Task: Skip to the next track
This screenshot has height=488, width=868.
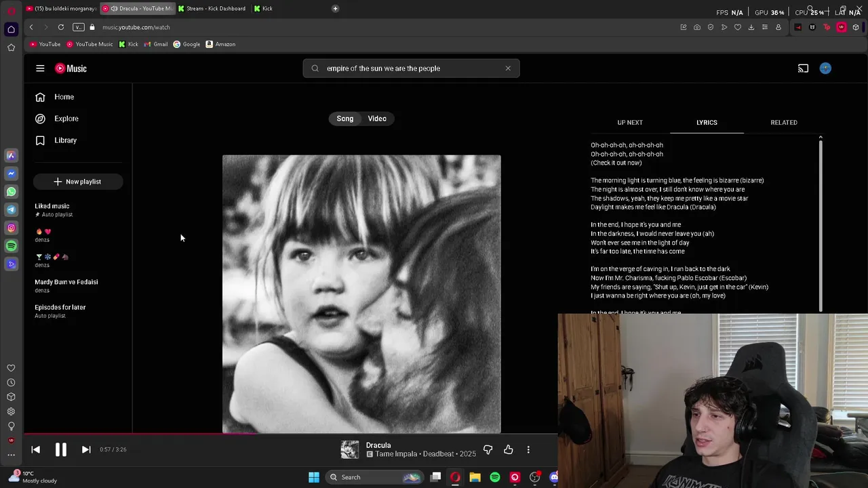Action: tap(86, 449)
